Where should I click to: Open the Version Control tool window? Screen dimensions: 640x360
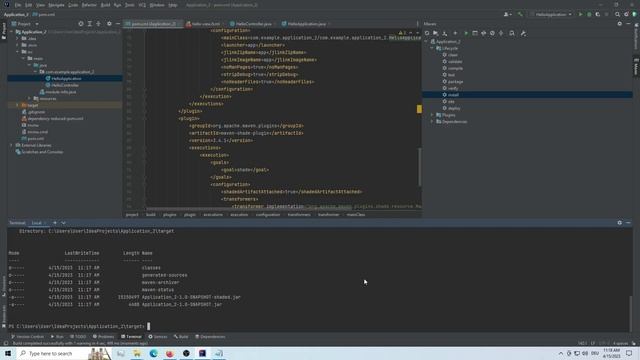coord(27,337)
